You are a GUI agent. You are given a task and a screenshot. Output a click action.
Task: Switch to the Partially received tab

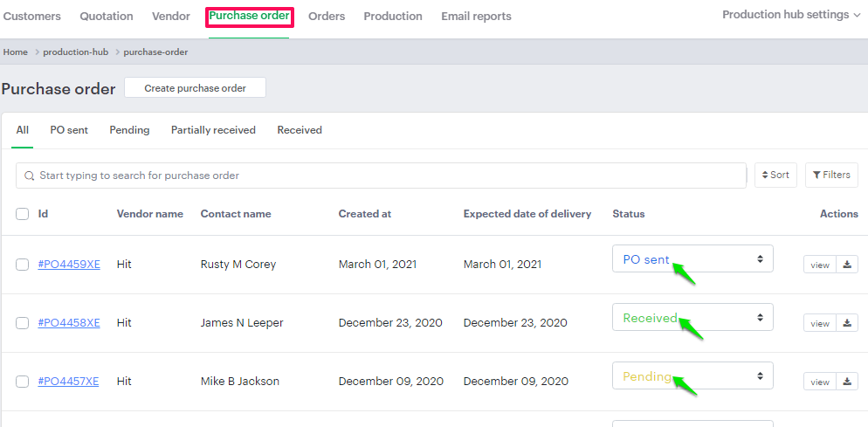click(213, 130)
